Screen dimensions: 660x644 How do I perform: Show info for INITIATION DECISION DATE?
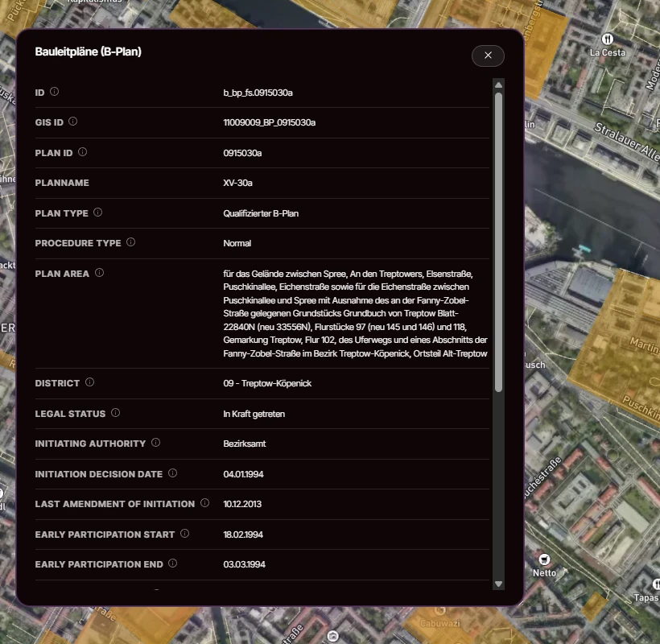click(x=172, y=473)
